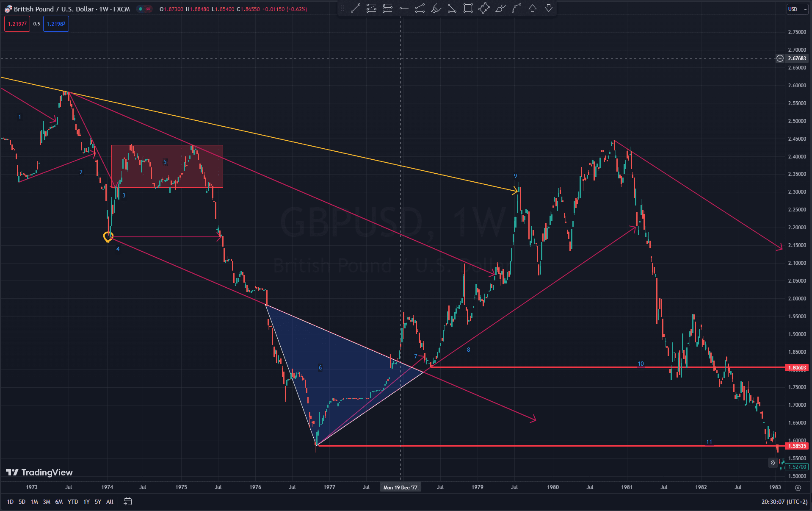Set the date range to 1D
The height and width of the screenshot is (511, 812).
point(10,502)
